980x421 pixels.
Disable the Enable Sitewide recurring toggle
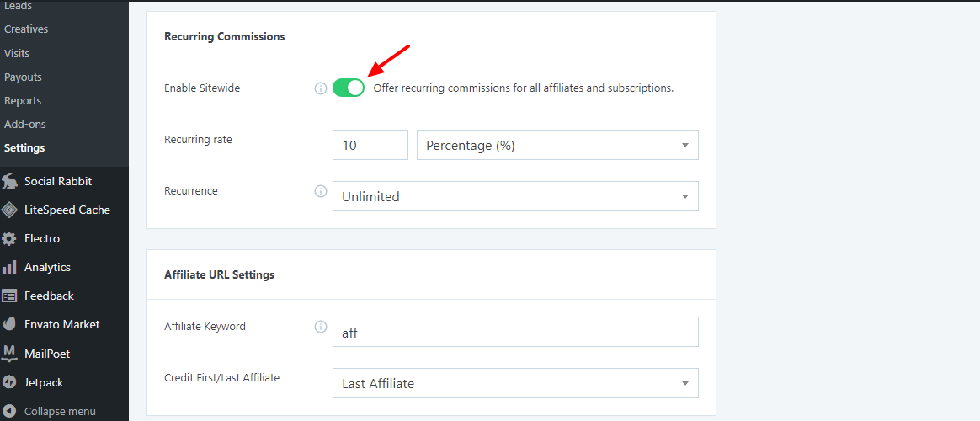(x=349, y=88)
